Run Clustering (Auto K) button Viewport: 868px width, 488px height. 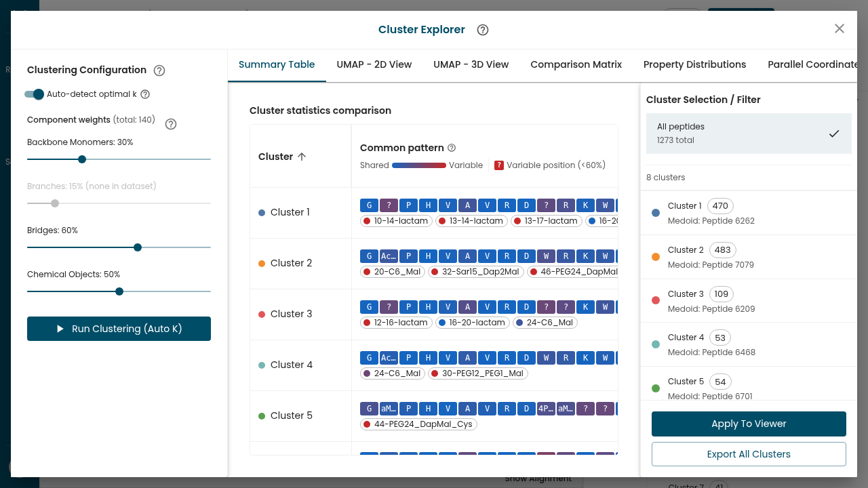tap(119, 329)
